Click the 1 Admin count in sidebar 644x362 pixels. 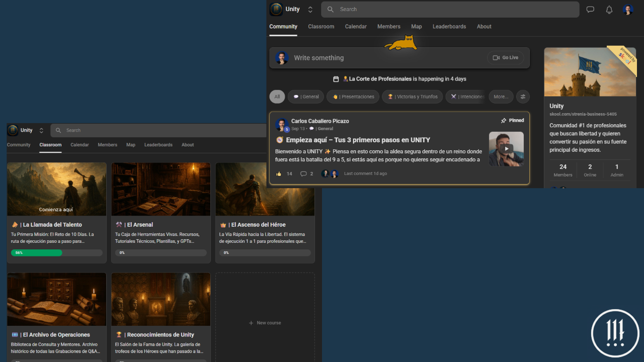pyautogui.click(x=617, y=170)
